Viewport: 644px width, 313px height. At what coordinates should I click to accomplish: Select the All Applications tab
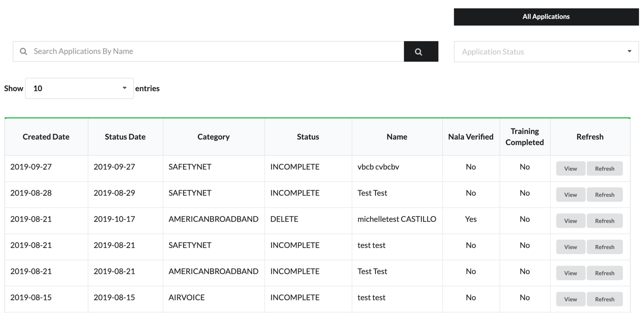click(x=546, y=17)
